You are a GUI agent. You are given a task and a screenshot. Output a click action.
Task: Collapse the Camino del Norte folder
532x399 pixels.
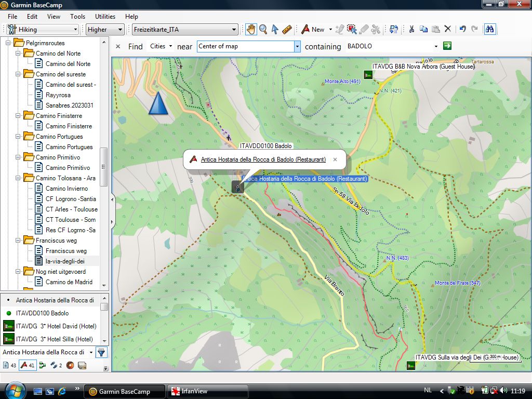[18, 54]
